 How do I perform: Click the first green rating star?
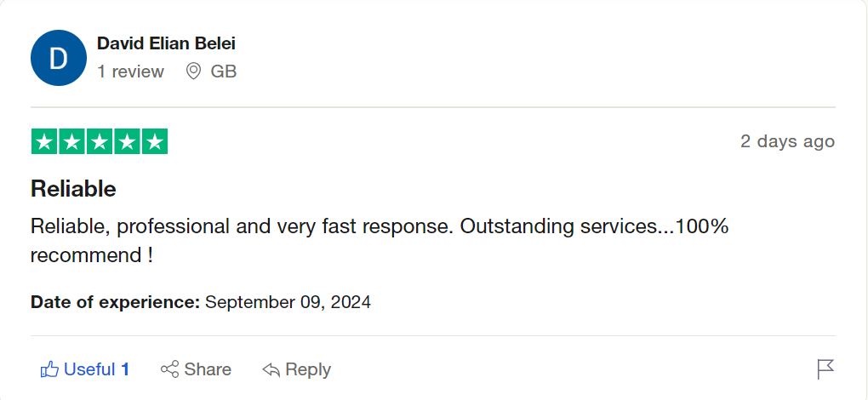pos(45,141)
